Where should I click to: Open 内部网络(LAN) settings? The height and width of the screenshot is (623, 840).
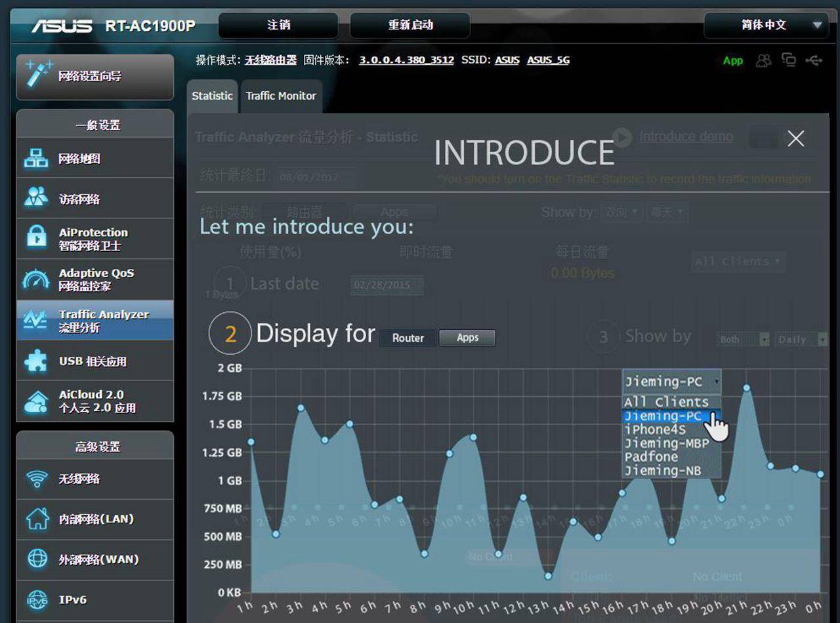pos(95,519)
